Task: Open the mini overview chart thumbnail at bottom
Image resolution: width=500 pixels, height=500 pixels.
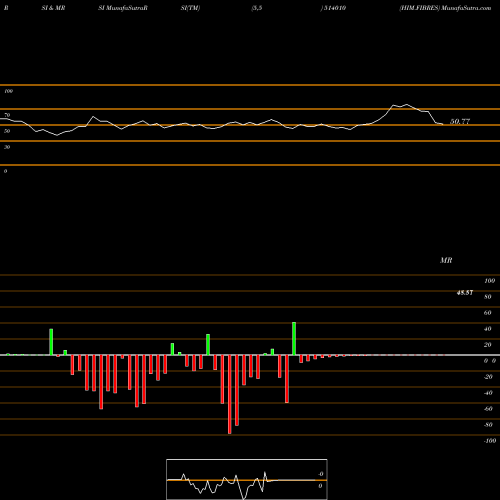Action: pos(247,479)
